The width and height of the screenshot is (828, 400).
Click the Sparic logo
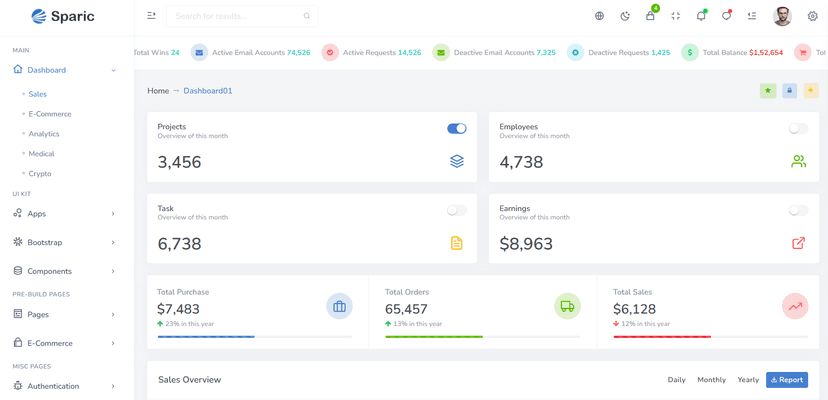click(63, 16)
